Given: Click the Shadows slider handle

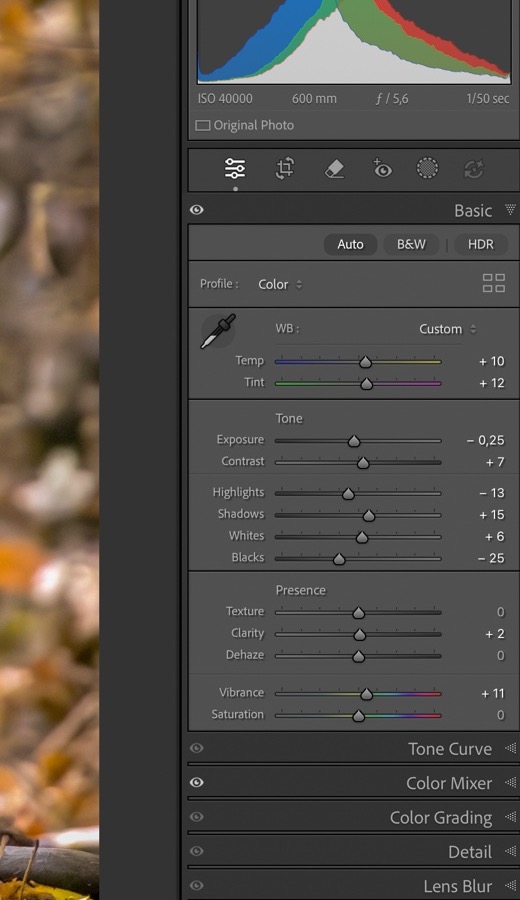Looking at the screenshot, I should (369, 515).
